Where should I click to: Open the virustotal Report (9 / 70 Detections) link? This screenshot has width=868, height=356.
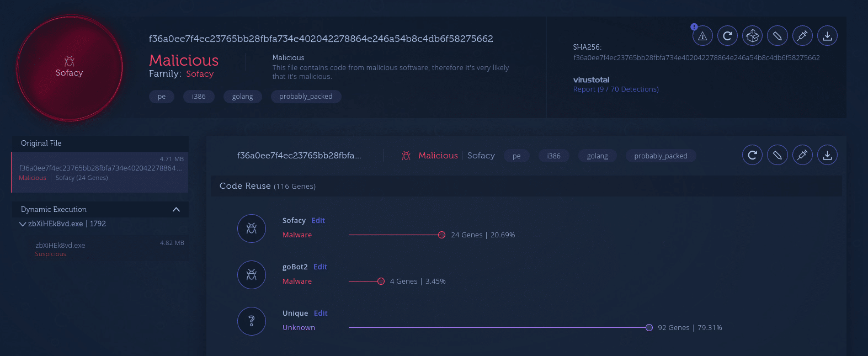tap(616, 89)
